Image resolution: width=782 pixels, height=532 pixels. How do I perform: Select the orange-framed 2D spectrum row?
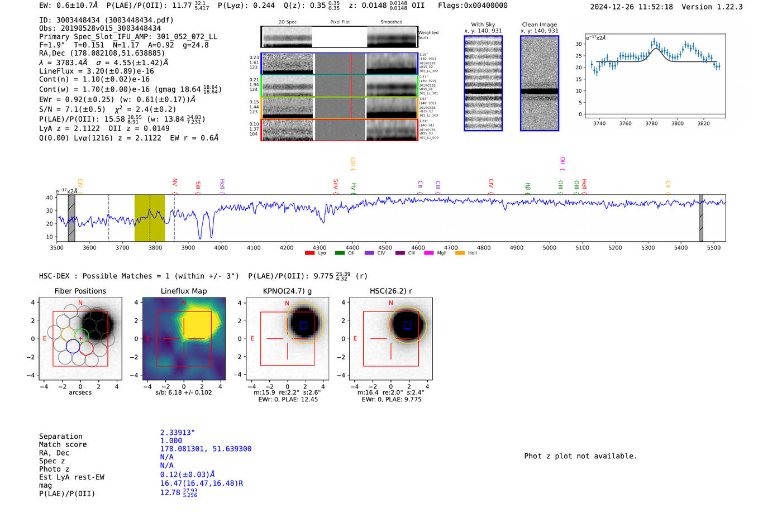coord(339,108)
